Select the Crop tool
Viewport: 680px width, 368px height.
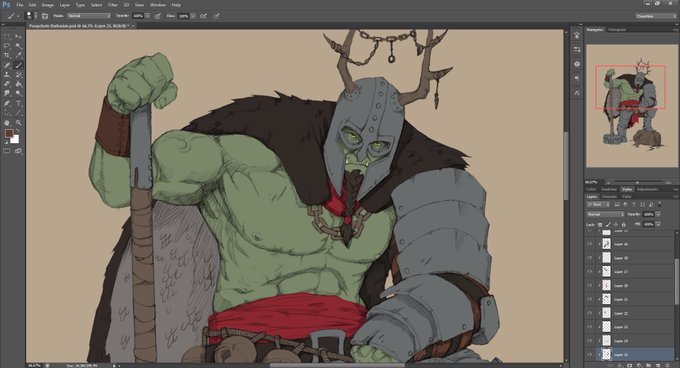(7, 55)
